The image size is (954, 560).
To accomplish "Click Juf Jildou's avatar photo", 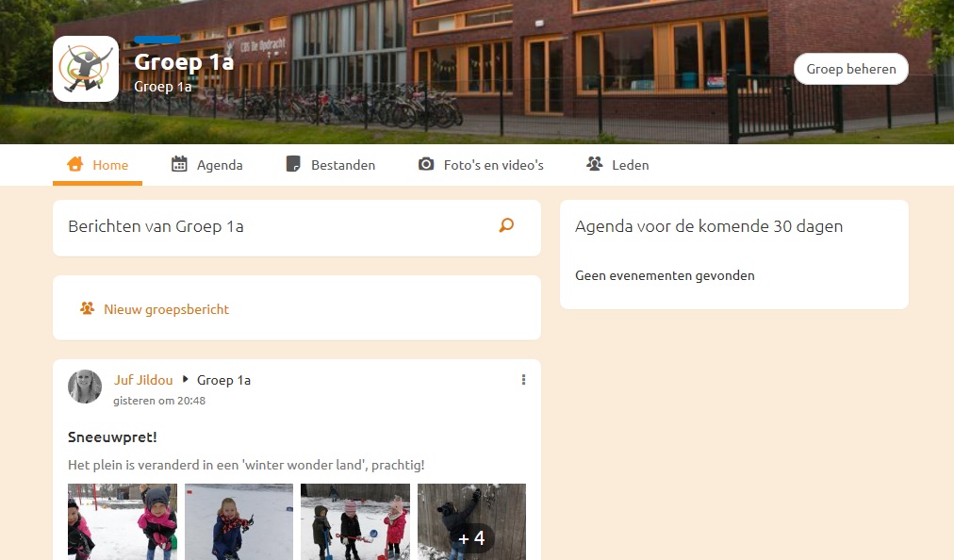I will pos(85,387).
